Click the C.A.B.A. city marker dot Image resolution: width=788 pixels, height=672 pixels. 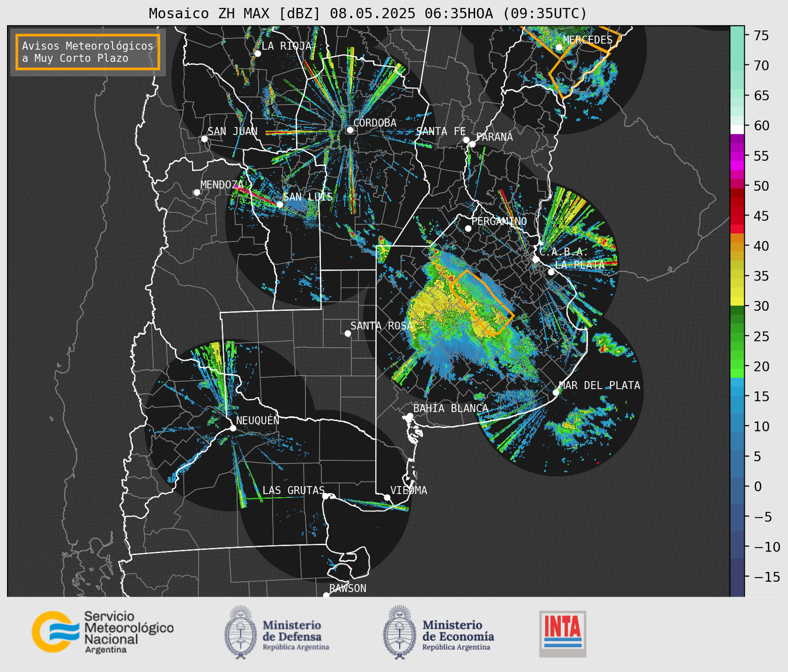(x=536, y=259)
